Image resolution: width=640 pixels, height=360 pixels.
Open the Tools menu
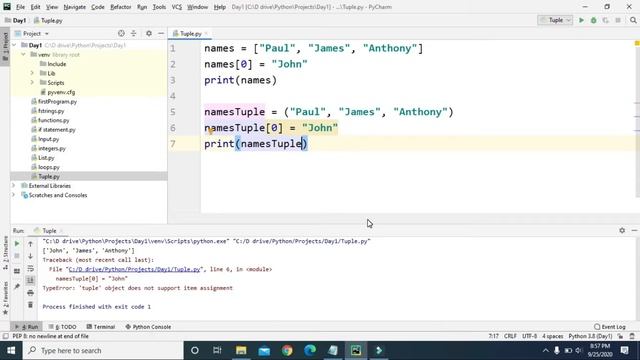pyautogui.click(x=159, y=7)
